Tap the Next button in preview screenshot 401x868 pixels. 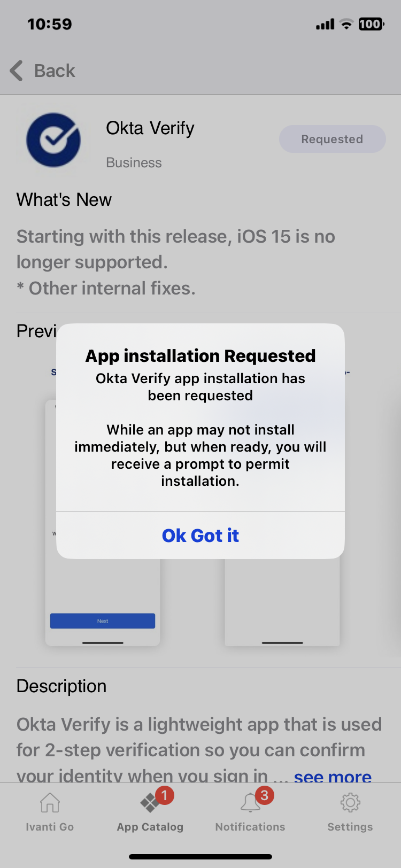pyautogui.click(x=103, y=621)
